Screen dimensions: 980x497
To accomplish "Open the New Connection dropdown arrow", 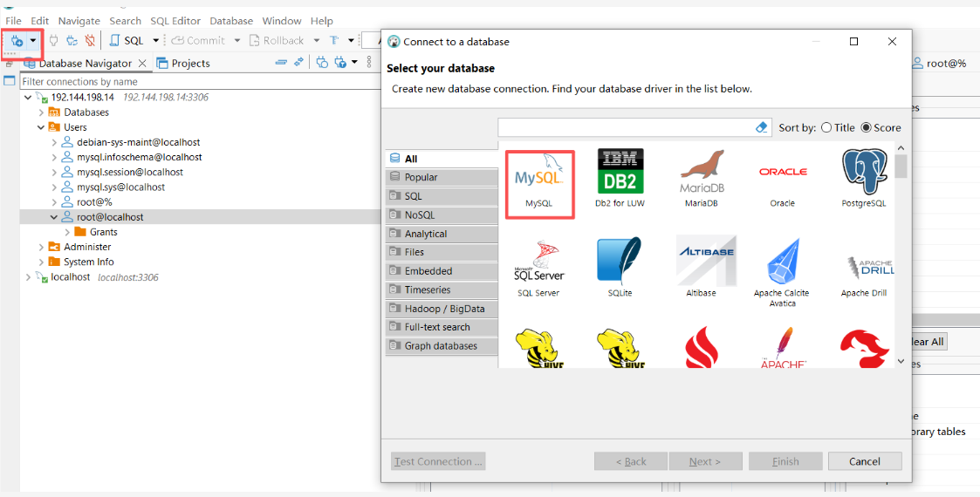I will tap(33, 41).
